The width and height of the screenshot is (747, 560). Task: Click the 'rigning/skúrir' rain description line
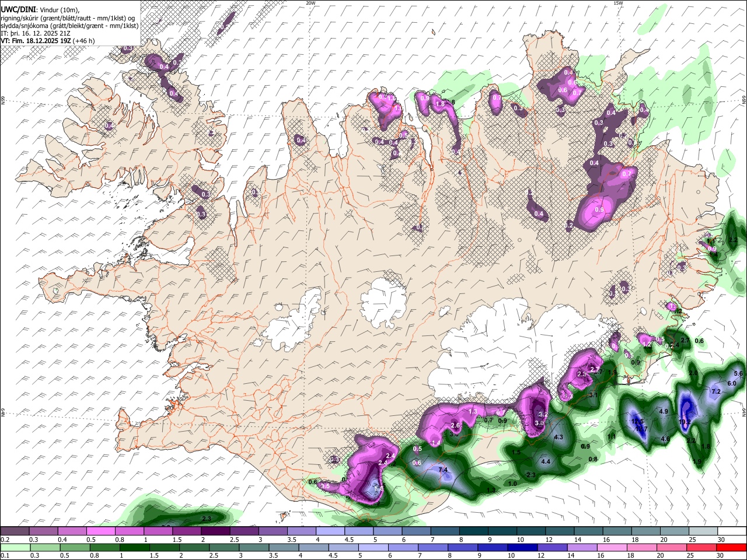point(68,17)
